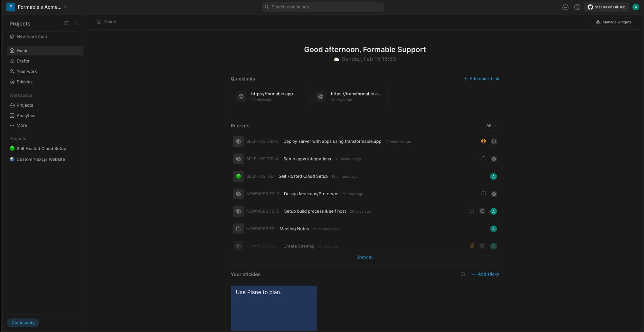Open the help question mark icon

(x=577, y=7)
